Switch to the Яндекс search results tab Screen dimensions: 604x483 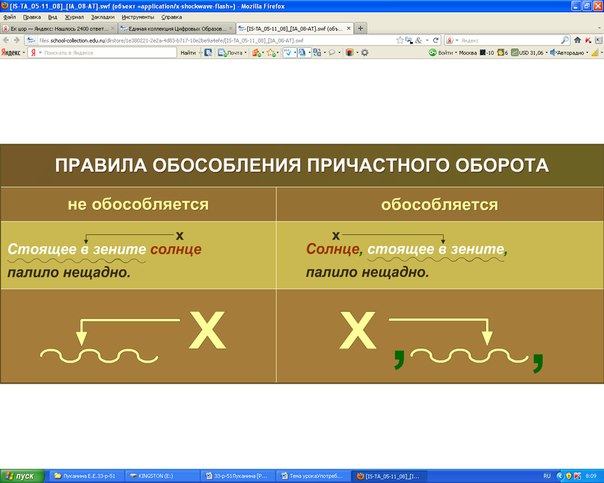click(59, 29)
